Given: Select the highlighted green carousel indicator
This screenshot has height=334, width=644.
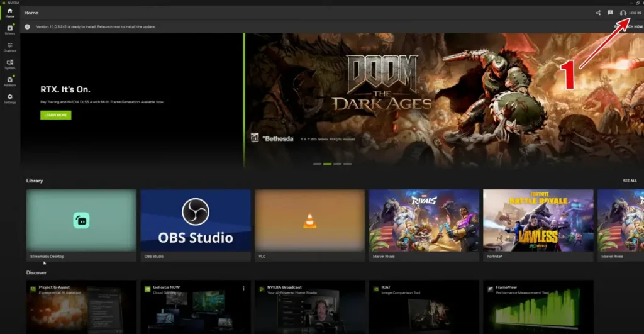Looking at the screenshot, I should click(x=327, y=164).
